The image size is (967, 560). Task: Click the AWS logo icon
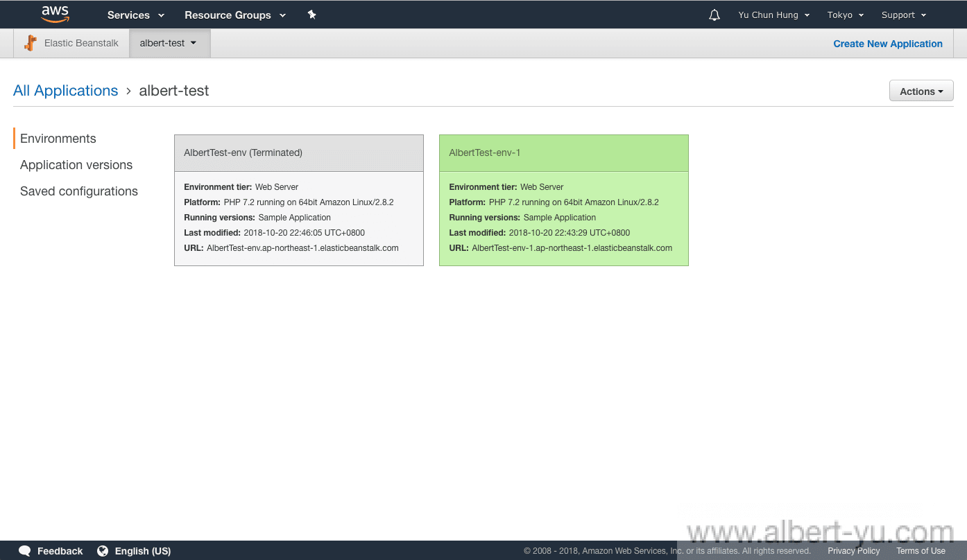[55, 14]
